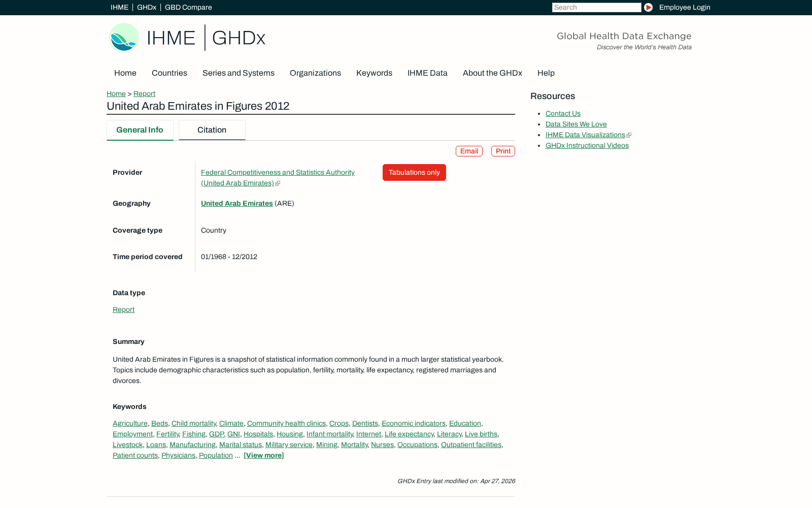
Task: Open the Organizations menu
Action: [315, 73]
